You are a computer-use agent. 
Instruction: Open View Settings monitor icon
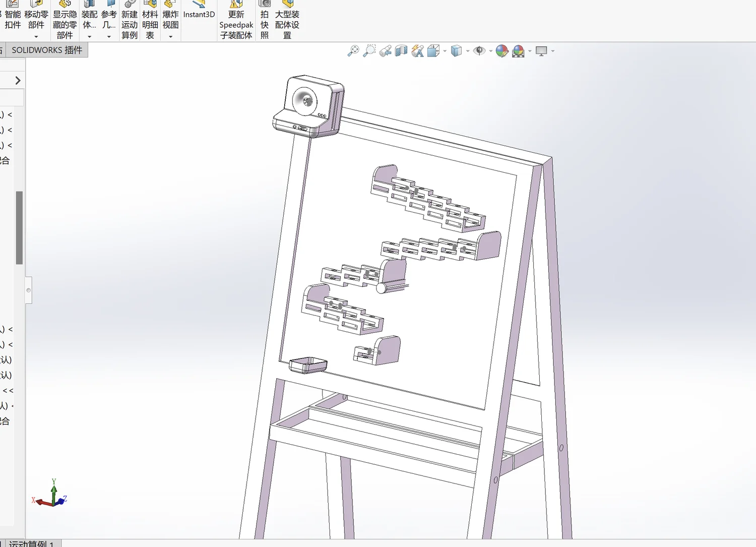point(541,51)
